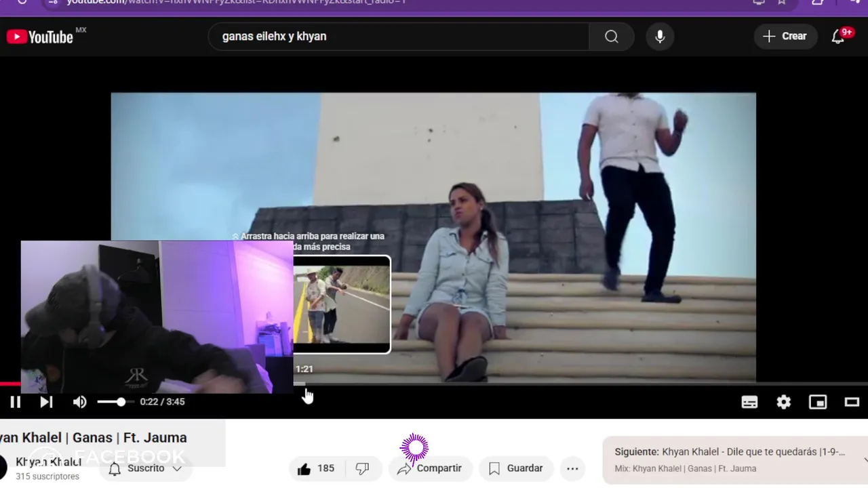
Task: Expand the Suscrito subscription dropdown
Action: coord(145,468)
